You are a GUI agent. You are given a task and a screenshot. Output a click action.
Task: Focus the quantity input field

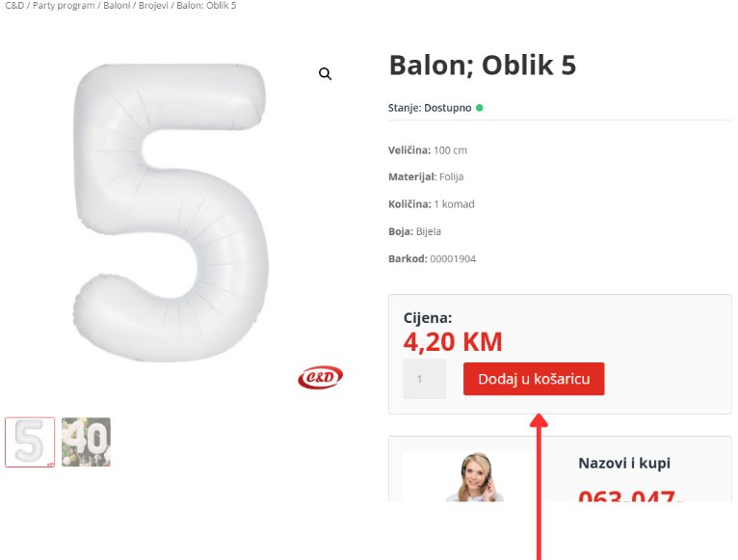[425, 380]
